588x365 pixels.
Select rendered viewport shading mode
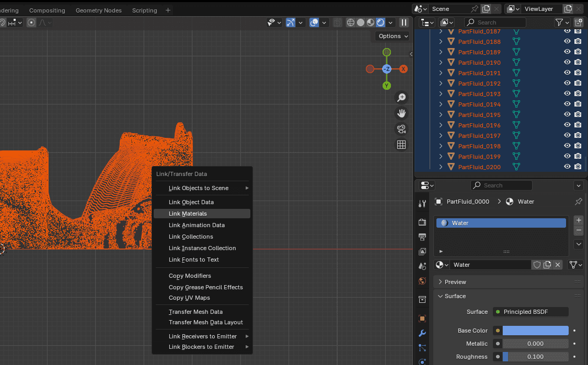pyautogui.click(x=381, y=22)
